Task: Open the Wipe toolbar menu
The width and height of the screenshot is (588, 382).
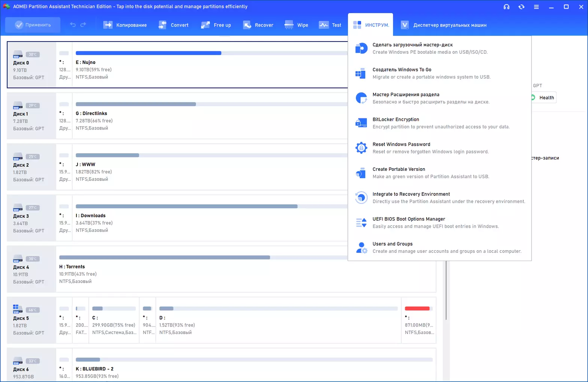Action: pos(296,25)
